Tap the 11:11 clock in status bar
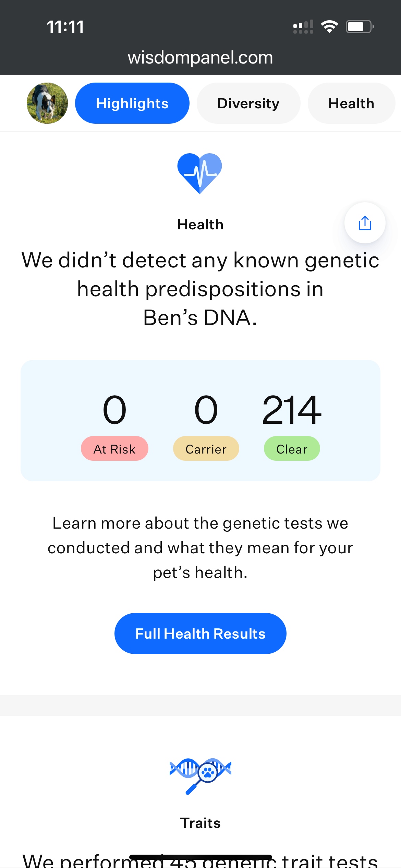401x868 pixels. (x=65, y=27)
